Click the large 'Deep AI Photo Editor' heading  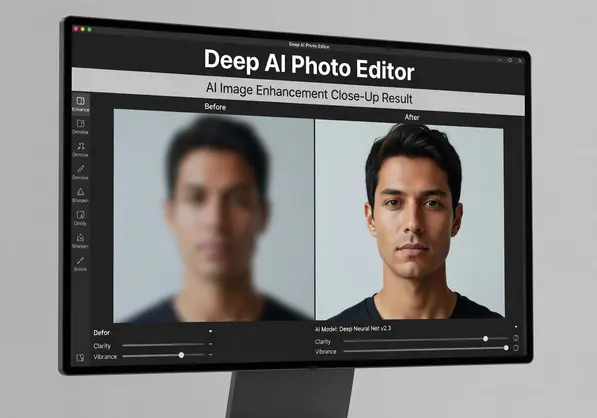coord(309,65)
